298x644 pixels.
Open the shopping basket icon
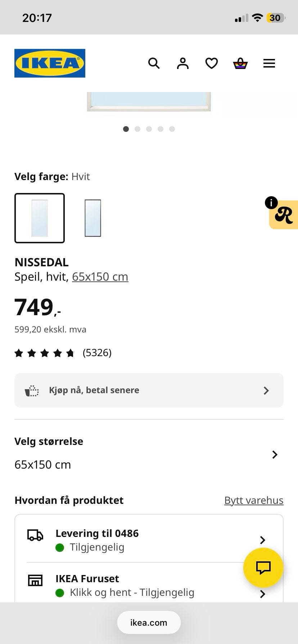[240, 64]
